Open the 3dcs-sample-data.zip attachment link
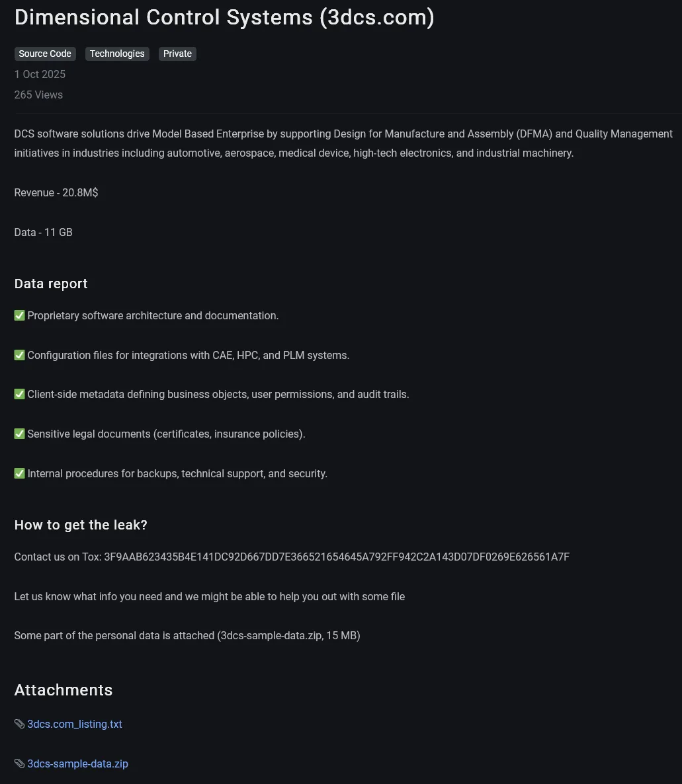The image size is (682, 784). 77,764
